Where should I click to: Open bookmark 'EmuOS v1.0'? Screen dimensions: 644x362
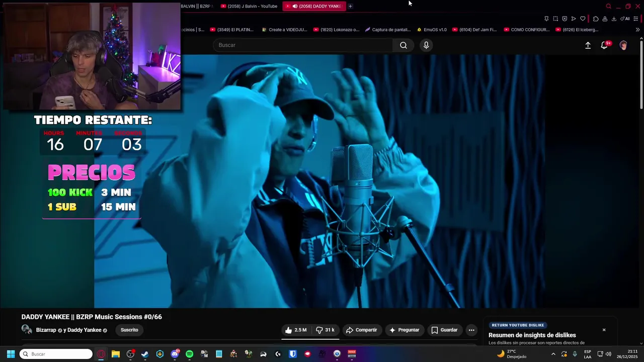pyautogui.click(x=432, y=30)
